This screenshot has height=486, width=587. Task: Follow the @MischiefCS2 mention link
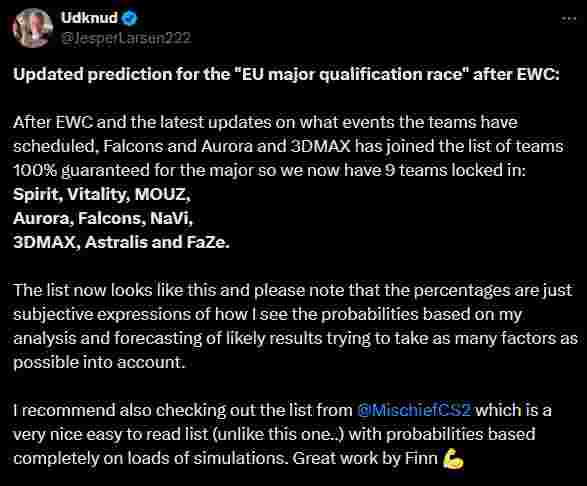point(414,410)
